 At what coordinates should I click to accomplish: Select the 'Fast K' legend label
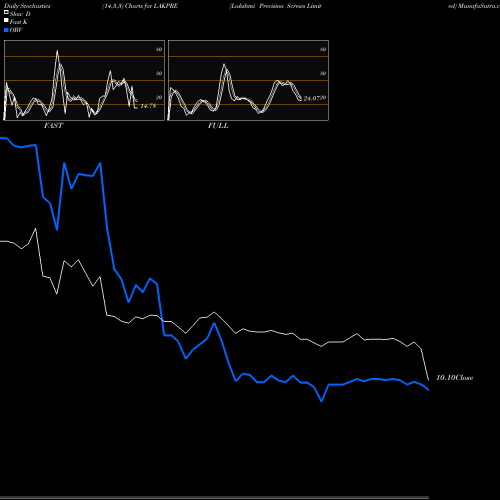coord(19,22)
